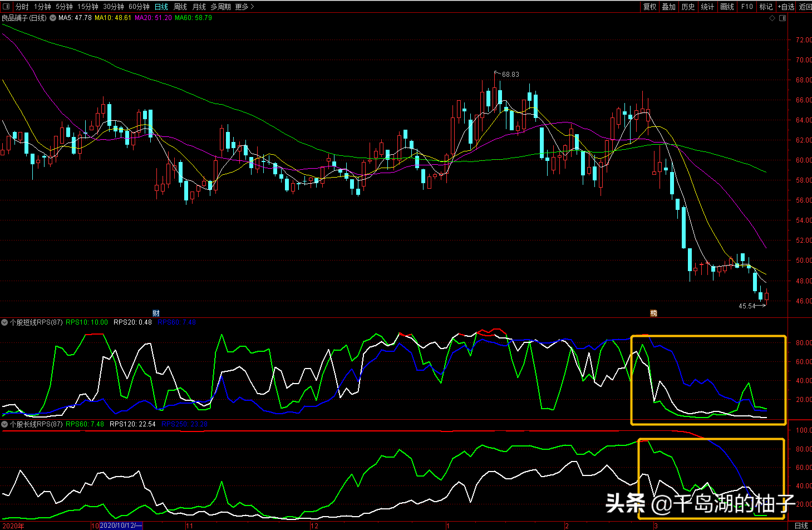Click the 良品铺子(日线) chart title
Screen dimensions: 812x530
pos(24,18)
